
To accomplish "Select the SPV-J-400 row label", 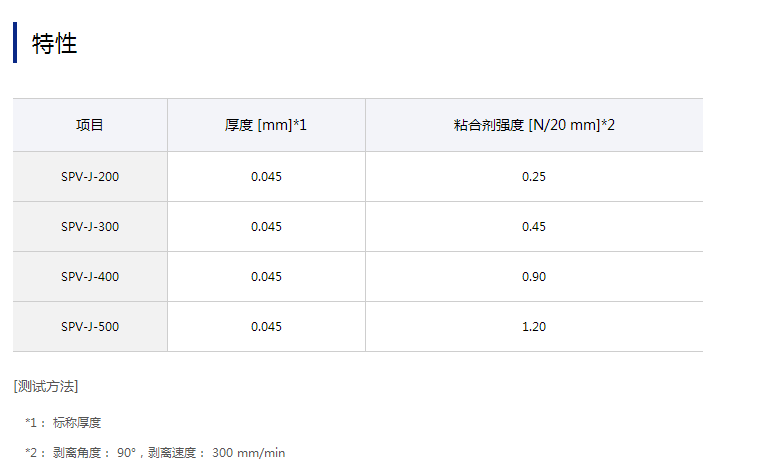I will point(90,277).
